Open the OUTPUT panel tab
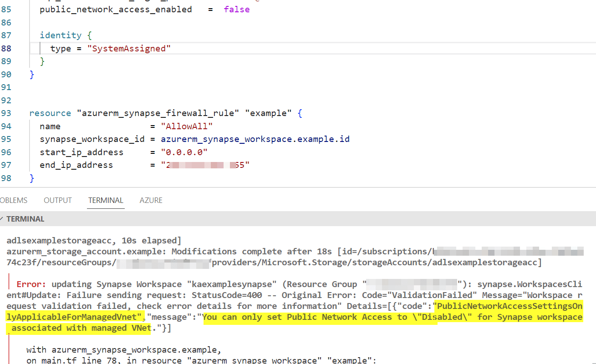 57,200
